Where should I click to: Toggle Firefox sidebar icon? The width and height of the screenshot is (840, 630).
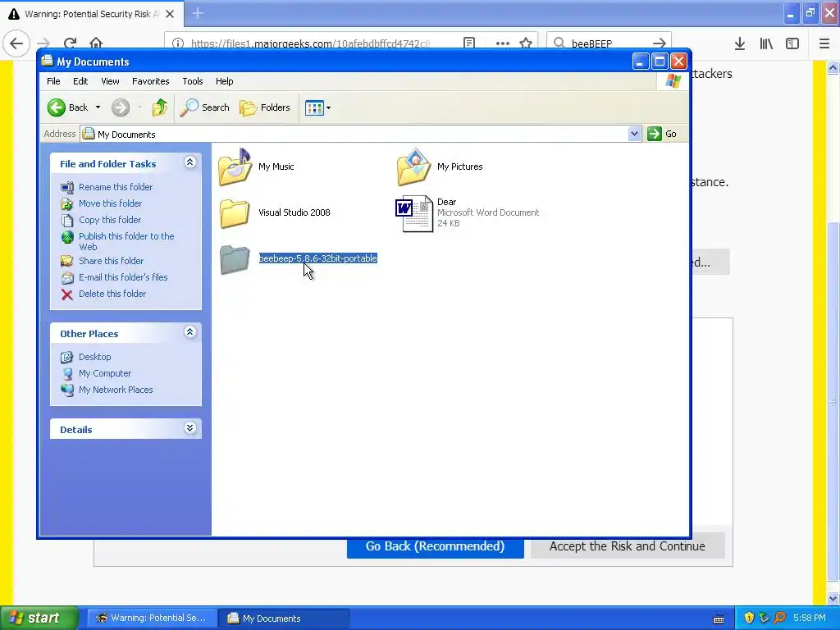click(x=792, y=43)
